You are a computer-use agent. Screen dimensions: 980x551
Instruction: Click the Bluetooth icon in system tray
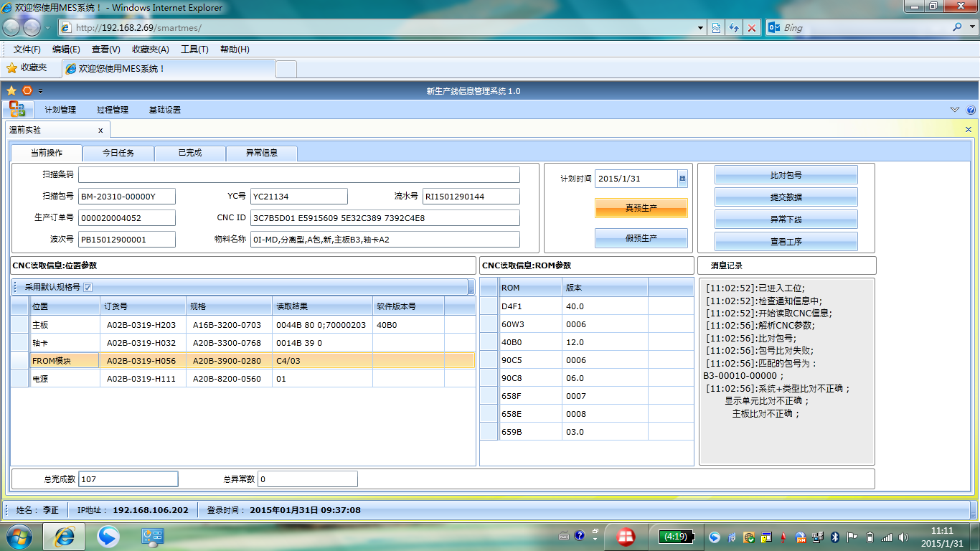pyautogui.click(x=835, y=537)
